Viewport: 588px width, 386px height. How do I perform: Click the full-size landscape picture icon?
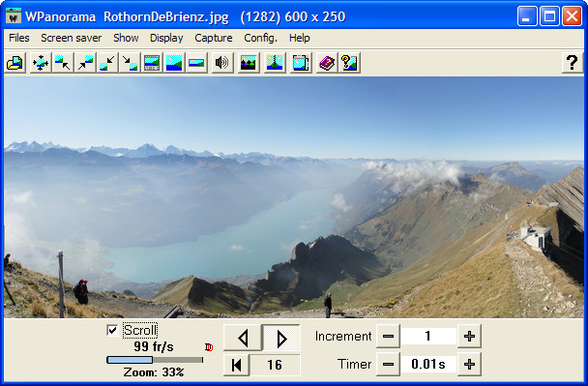(174, 63)
